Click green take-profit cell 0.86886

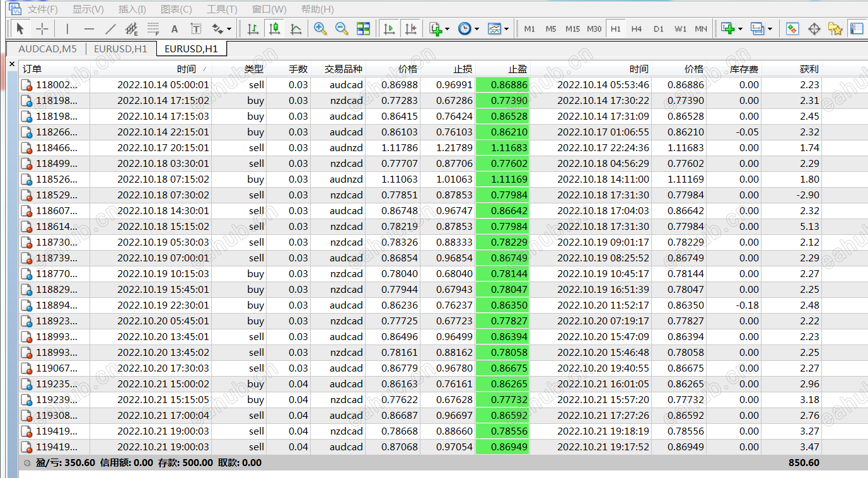502,85
